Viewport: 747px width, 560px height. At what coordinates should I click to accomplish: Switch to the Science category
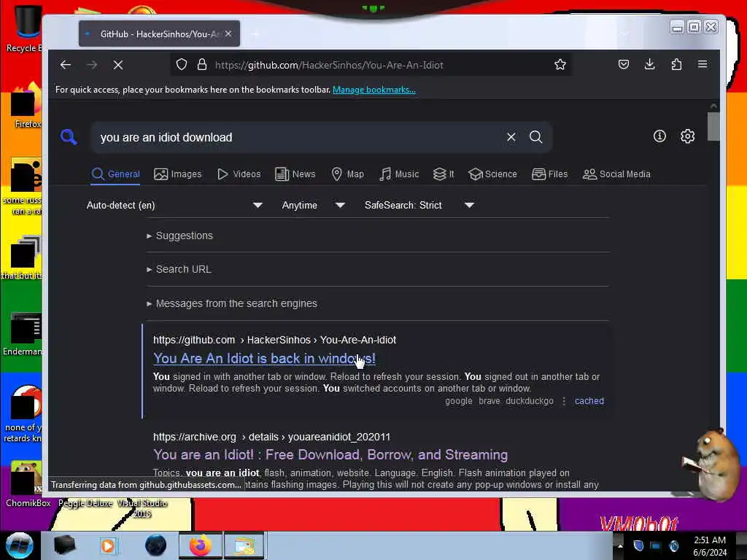tap(493, 174)
